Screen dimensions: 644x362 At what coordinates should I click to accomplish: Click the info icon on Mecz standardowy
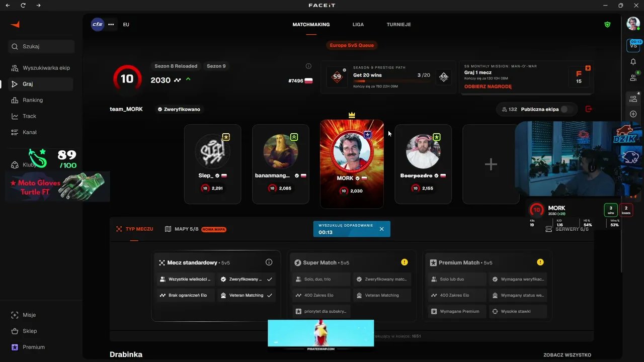click(x=269, y=262)
